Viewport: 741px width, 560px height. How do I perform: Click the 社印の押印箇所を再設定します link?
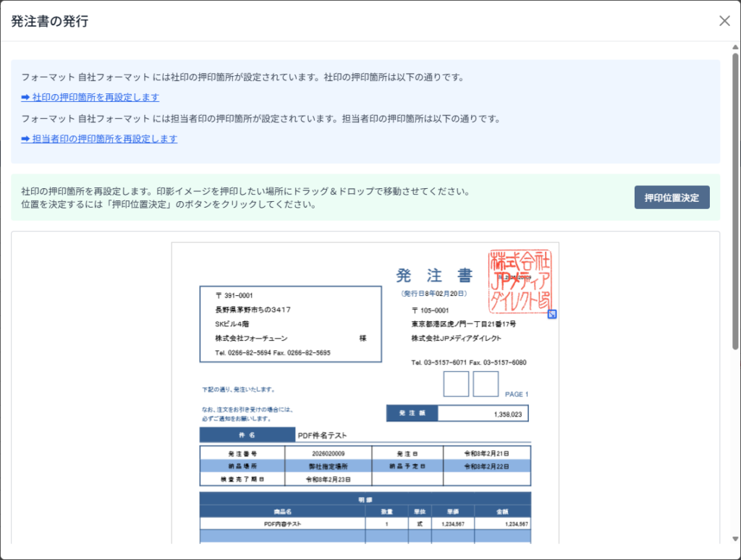pos(96,97)
